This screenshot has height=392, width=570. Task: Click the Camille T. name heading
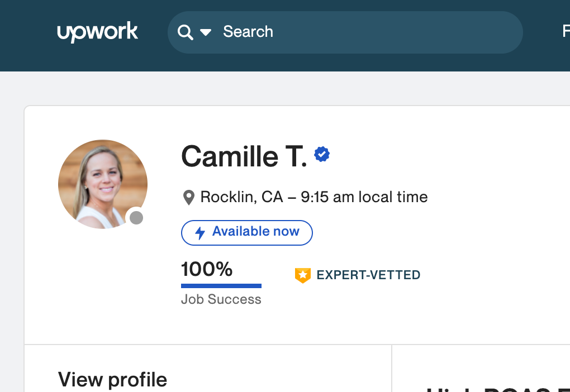click(244, 156)
